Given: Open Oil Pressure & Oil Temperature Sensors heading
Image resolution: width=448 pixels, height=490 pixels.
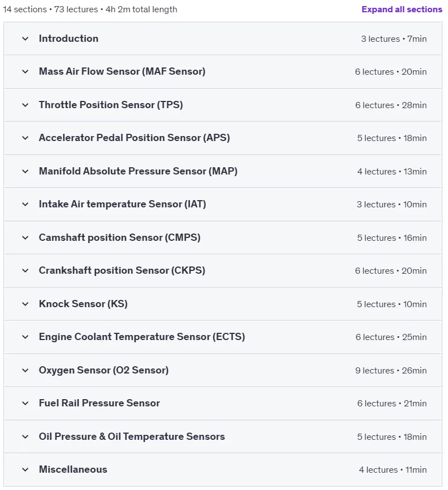Looking at the screenshot, I should 132,436.
